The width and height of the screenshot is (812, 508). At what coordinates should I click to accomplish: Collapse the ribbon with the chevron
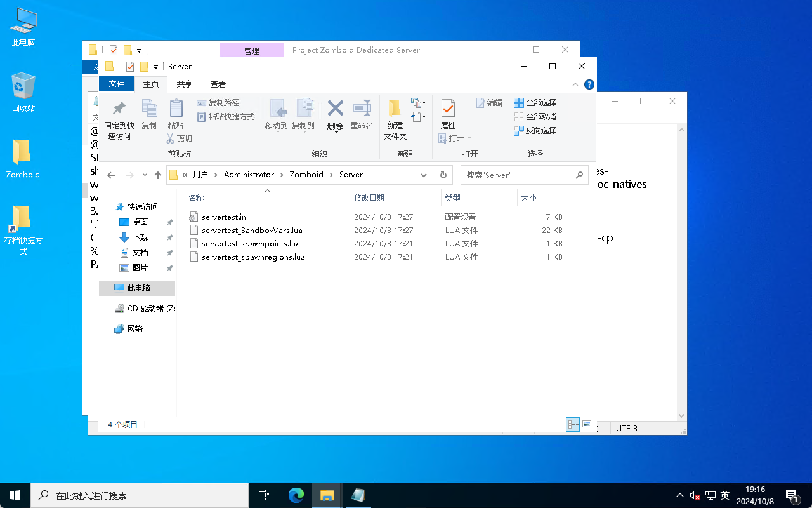(x=575, y=84)
